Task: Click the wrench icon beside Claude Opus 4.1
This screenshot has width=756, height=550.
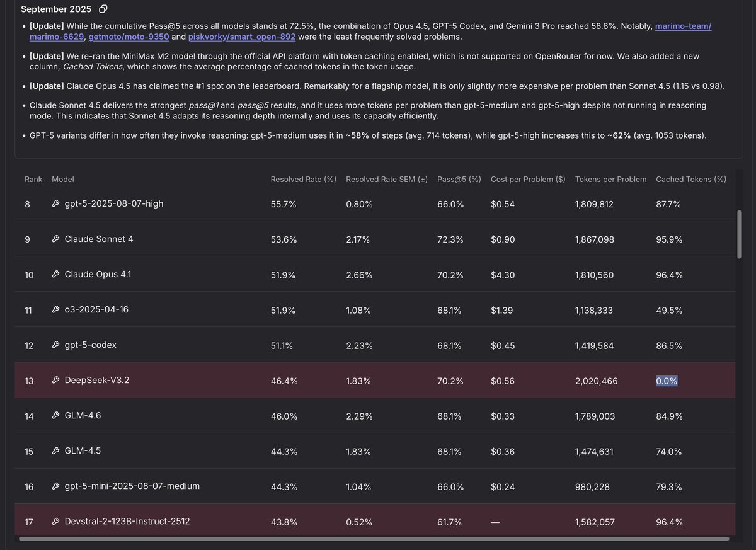Action: tap(56, 275)
